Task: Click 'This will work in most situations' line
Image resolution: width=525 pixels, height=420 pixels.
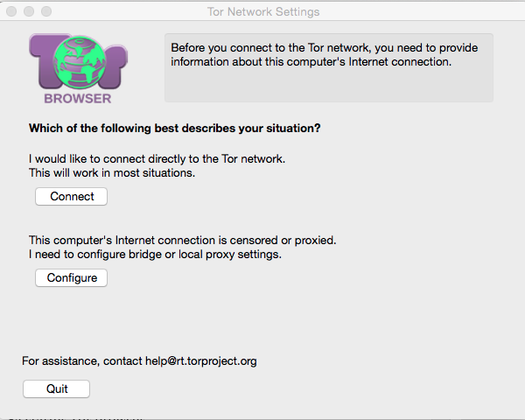Action: [x=112, y=173]
